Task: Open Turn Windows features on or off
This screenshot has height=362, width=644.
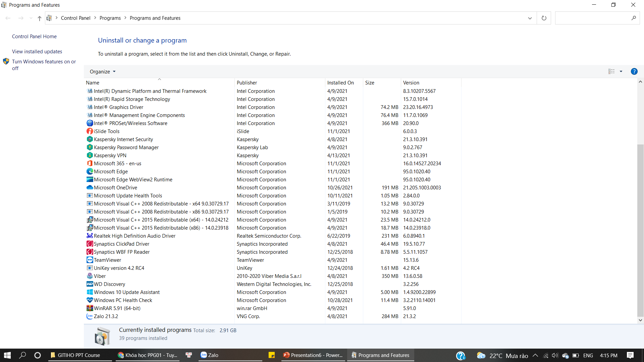Action: click(44, 65)
